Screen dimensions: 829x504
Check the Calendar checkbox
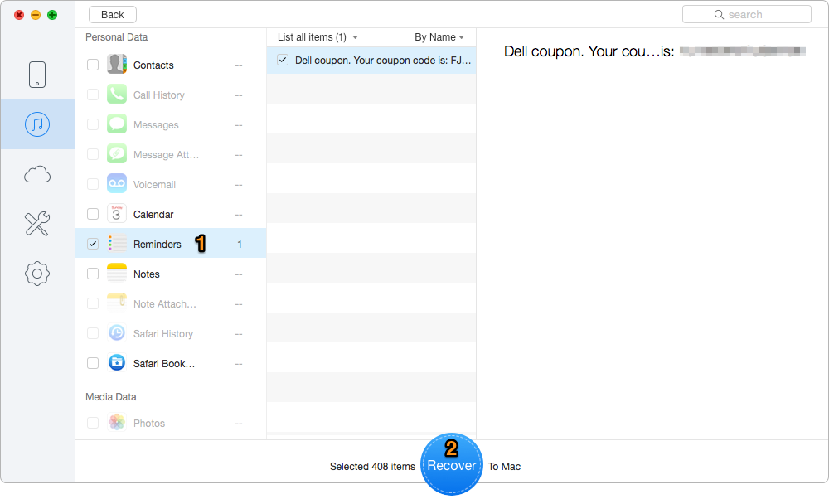pos(93,214)
